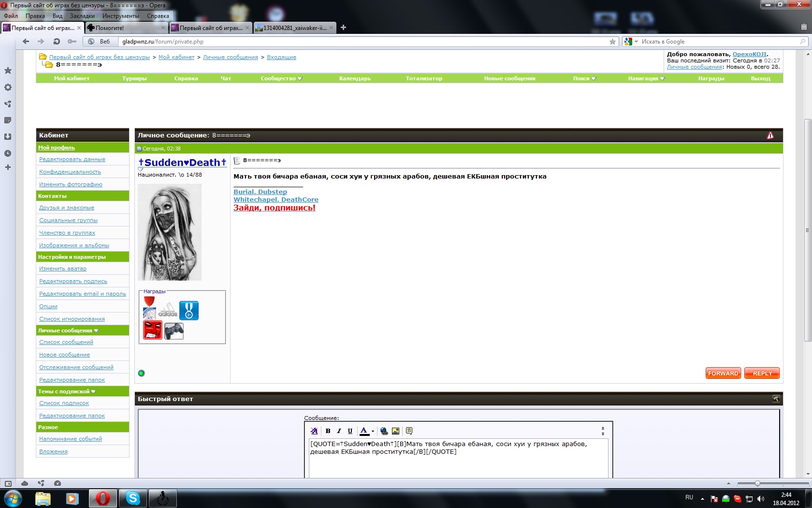Open the Закладки menu
The height and width of the screenshot is (508, 812).
[x=82, y=16]
